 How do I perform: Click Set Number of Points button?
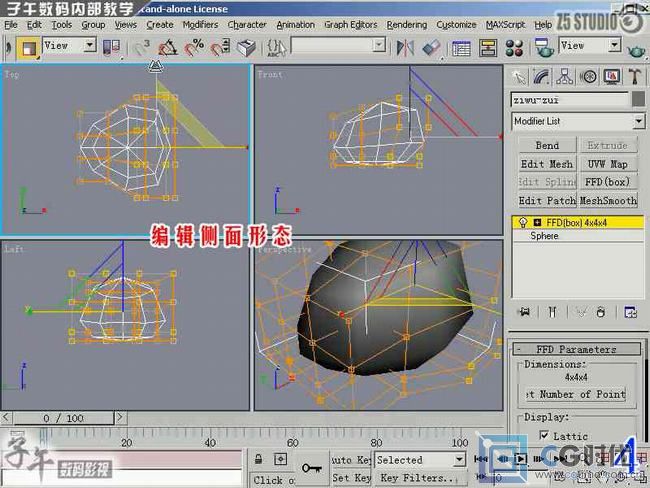point(576,394)
